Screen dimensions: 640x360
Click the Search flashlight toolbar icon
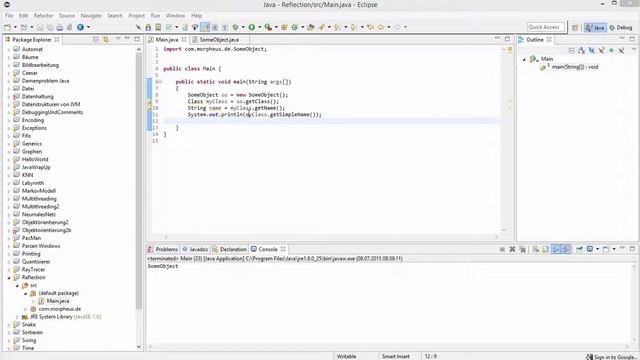point(322,27)
